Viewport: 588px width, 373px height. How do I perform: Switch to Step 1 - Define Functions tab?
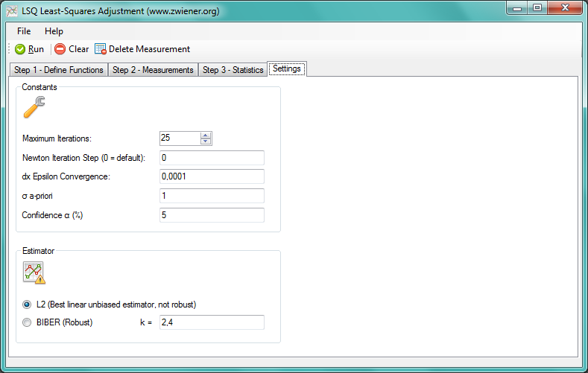(60, 70)
